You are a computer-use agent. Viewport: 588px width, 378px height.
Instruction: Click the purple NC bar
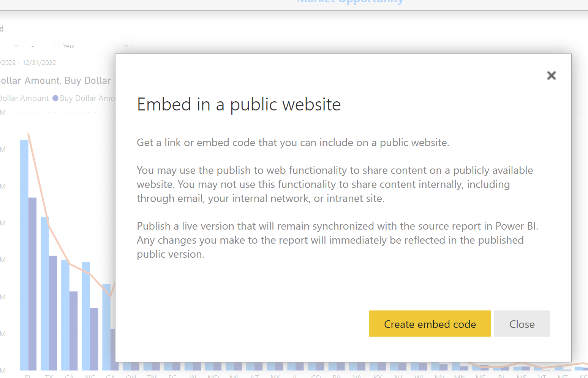(94, 339)
